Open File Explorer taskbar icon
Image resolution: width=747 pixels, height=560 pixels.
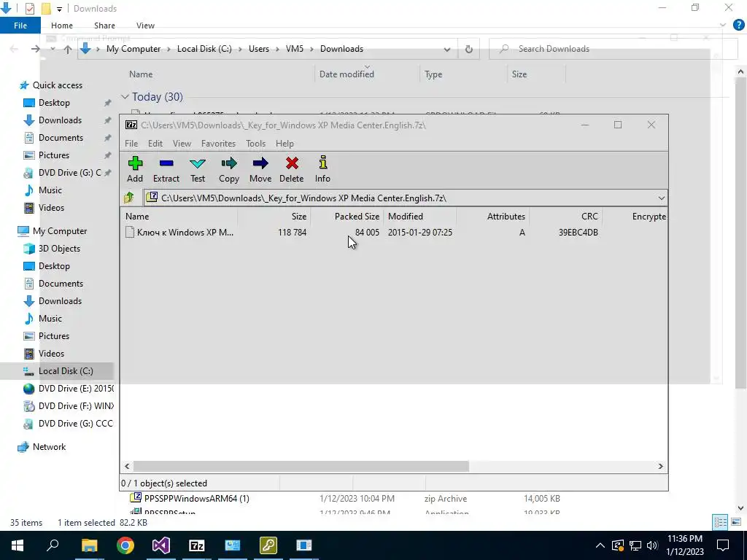[x=90, y=545]
